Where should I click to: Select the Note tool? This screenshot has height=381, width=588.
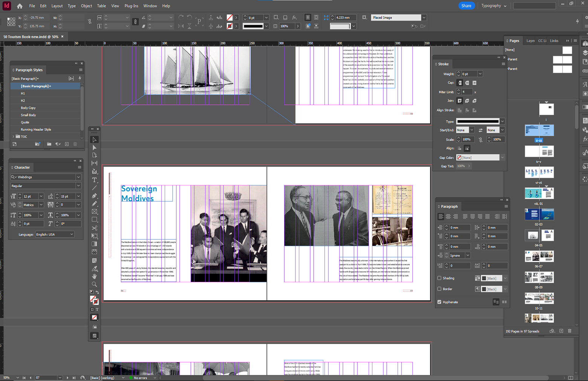point(95,260)
